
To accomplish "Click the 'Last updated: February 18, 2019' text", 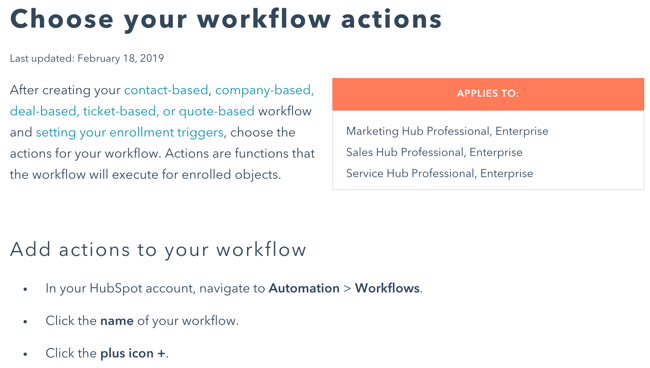I will [87, 58].
